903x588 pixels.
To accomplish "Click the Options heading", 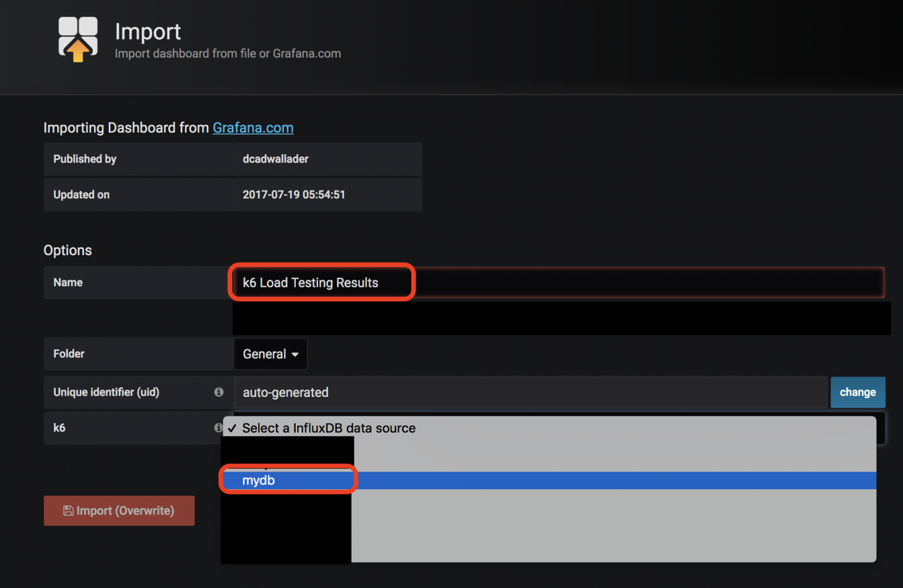I will pyautogui.click(x=68, y=250).
